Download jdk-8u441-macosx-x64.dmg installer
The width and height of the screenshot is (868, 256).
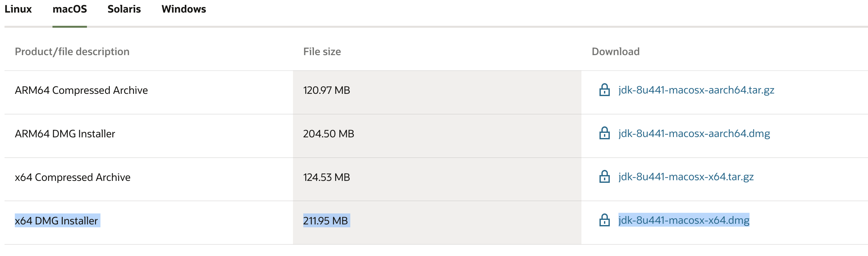(683, 220)
